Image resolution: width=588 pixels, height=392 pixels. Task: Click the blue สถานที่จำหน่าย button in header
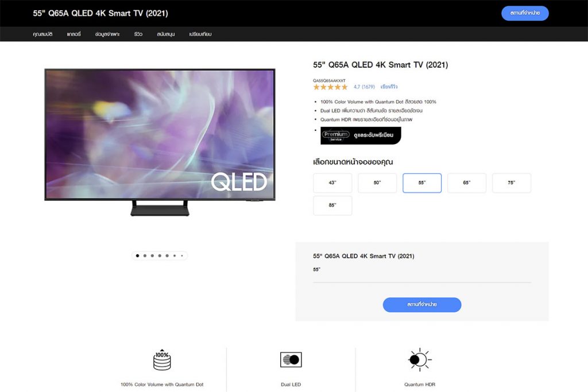[x=525, y=13]
